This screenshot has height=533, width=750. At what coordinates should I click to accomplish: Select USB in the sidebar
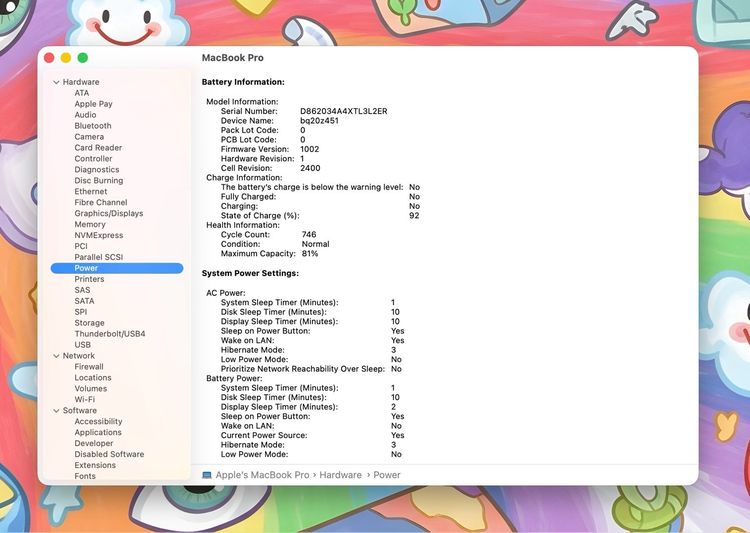tap(82, 345)
